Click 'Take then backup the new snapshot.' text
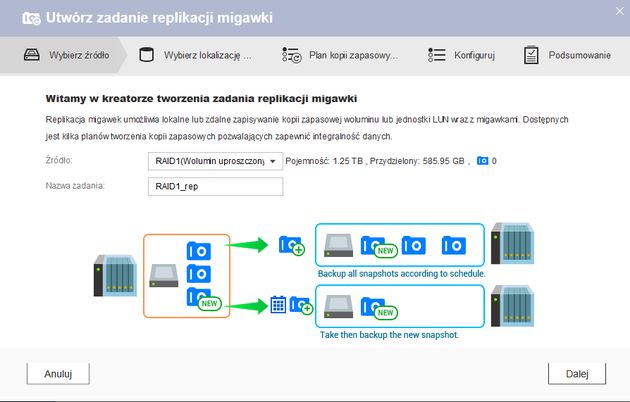The image size is (630, 402). pyautogui.click(x=389, y=335)
